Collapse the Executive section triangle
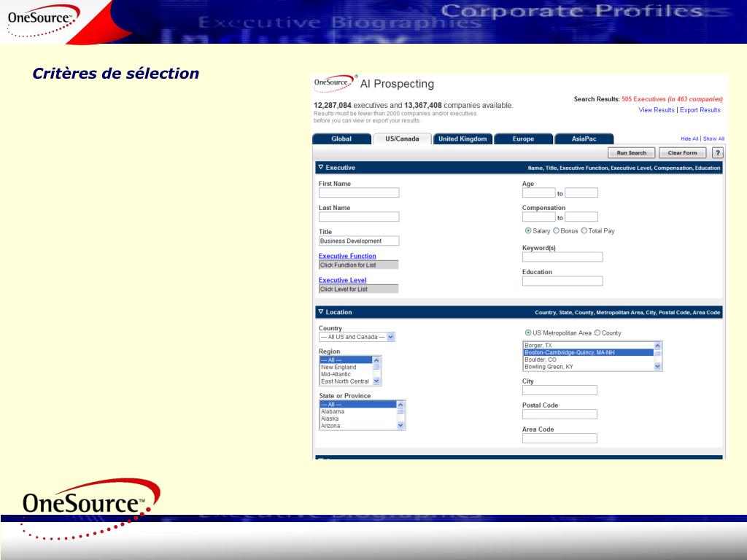Screen dimensions: 747x560 pyautogui.click(x=321, y=168)
